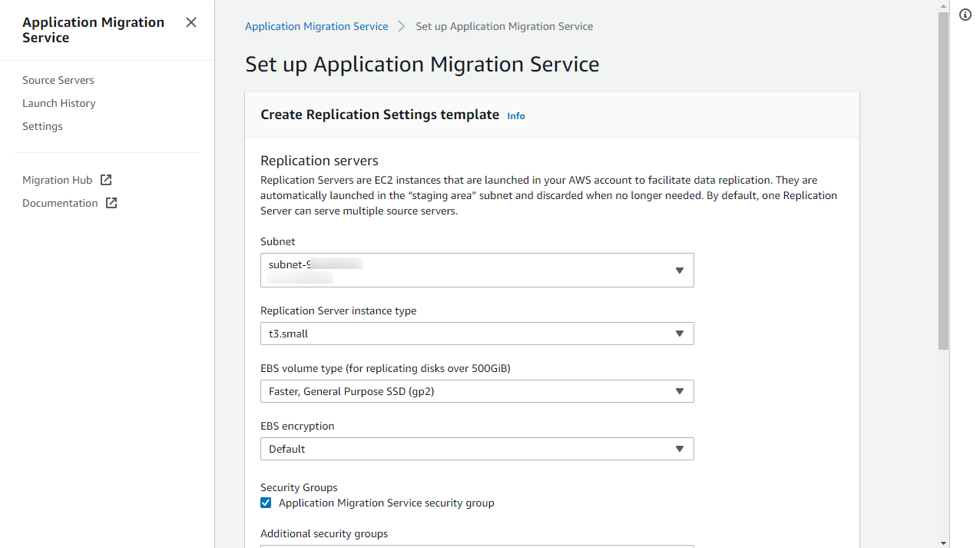This screenshot has width=980, height=548.
Task: Click scrollbar up arrow
Action: tap(944, 5)
